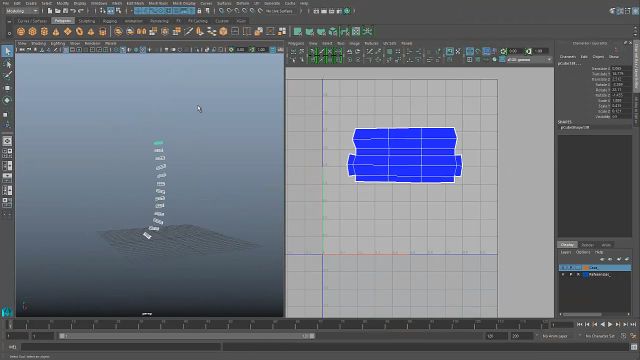Click the first green UV mapping shelf icon
This screenshot has width=640, height=360.
[298, 31]
